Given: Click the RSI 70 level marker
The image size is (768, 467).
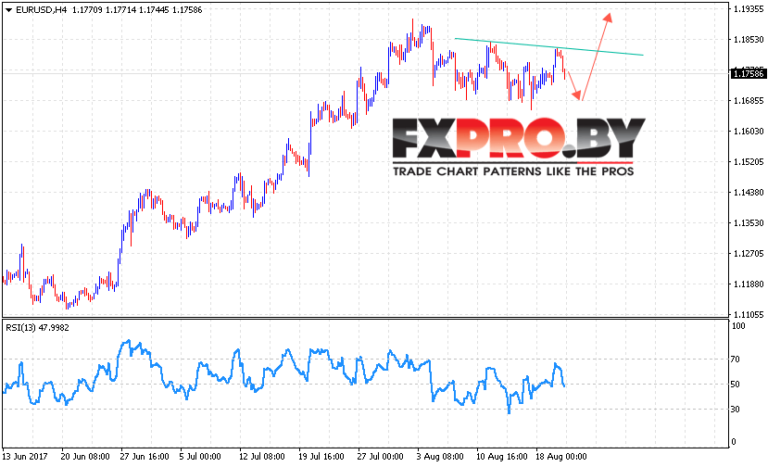Looking at the screenshot, I should tap(735, 360).
